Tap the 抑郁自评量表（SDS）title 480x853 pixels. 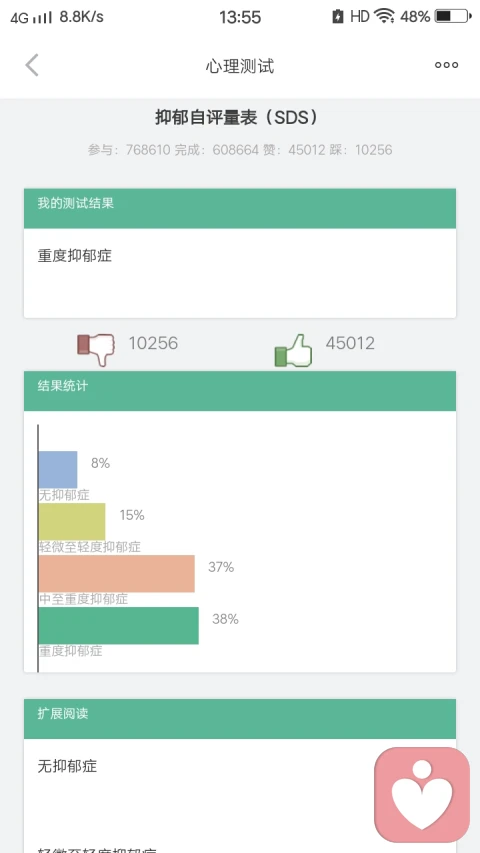pyautogui.click(x=237, y=118)
